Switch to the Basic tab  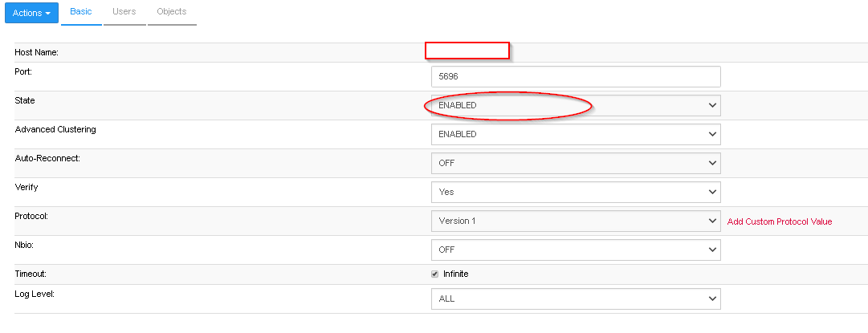click(x=81, y=12)
